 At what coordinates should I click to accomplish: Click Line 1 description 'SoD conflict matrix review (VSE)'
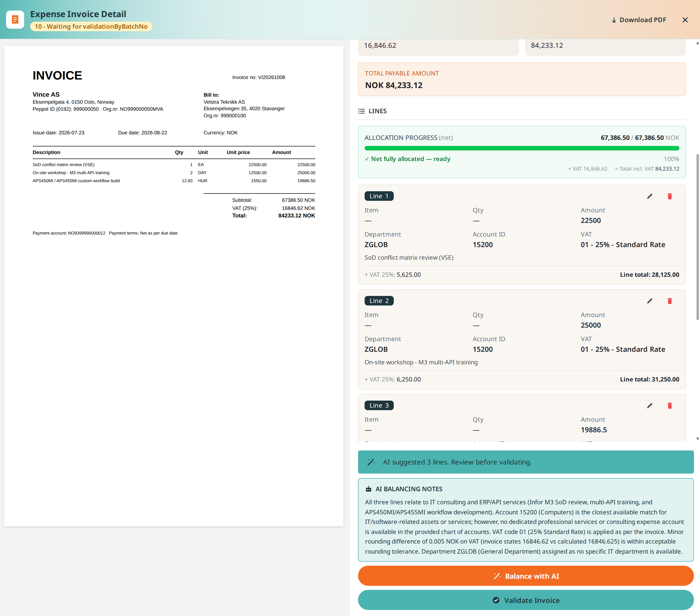(409, 257)
